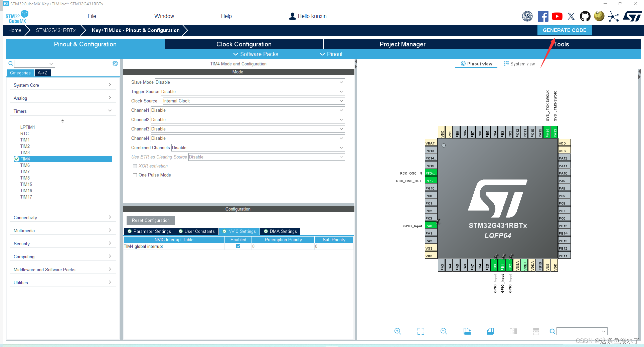Viewport: 644px width, 347px height.
Task: Click the STM32CubeMX logo
Action: 17,17
